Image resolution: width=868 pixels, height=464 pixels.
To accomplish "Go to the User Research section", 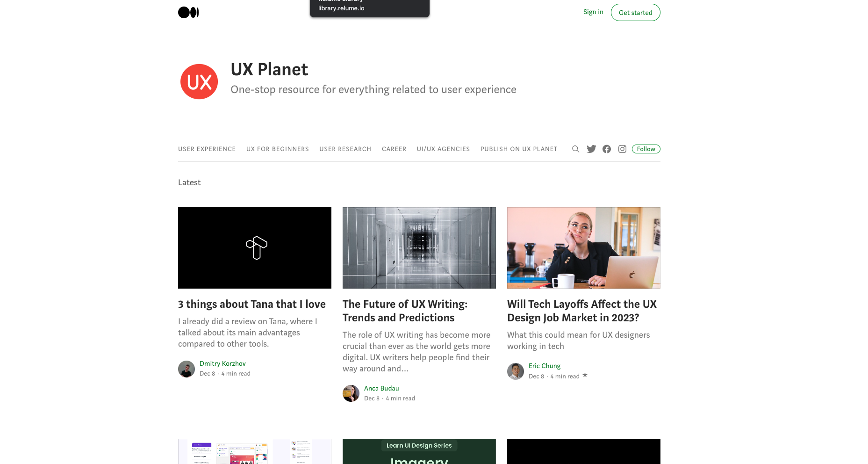I will click(345, 149).
